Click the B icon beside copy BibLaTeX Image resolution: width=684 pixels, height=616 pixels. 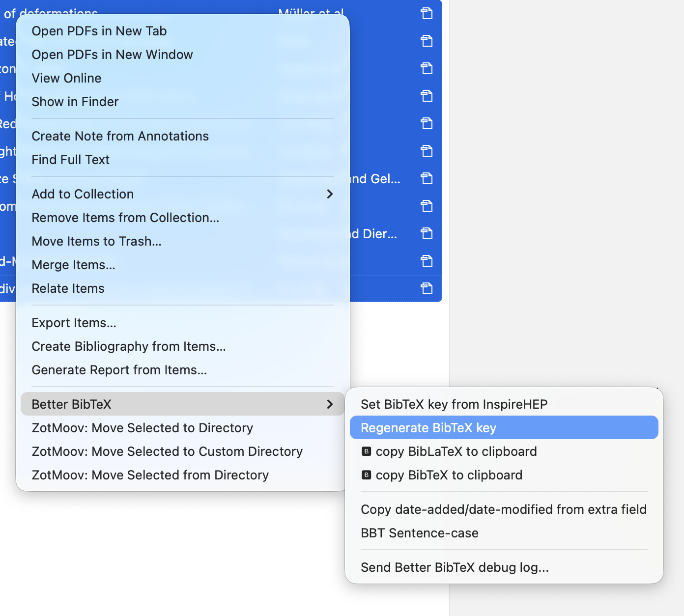(x=366, y=451)
